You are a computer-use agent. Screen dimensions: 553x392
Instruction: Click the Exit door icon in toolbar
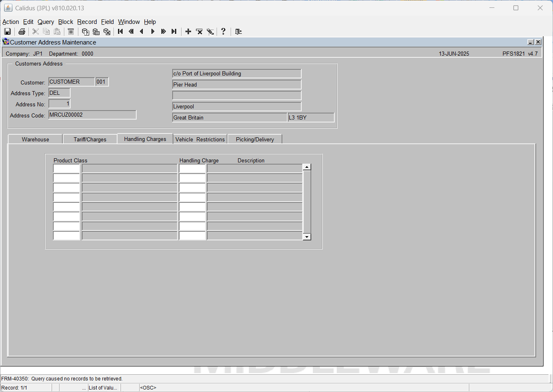pos(238,31)
